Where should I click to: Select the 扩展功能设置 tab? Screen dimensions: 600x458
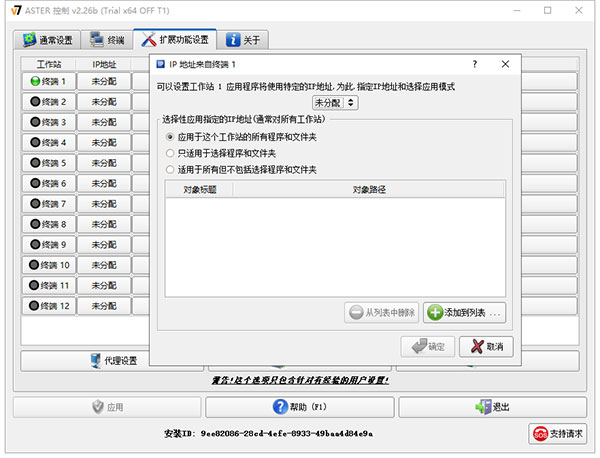pos(175,39)
